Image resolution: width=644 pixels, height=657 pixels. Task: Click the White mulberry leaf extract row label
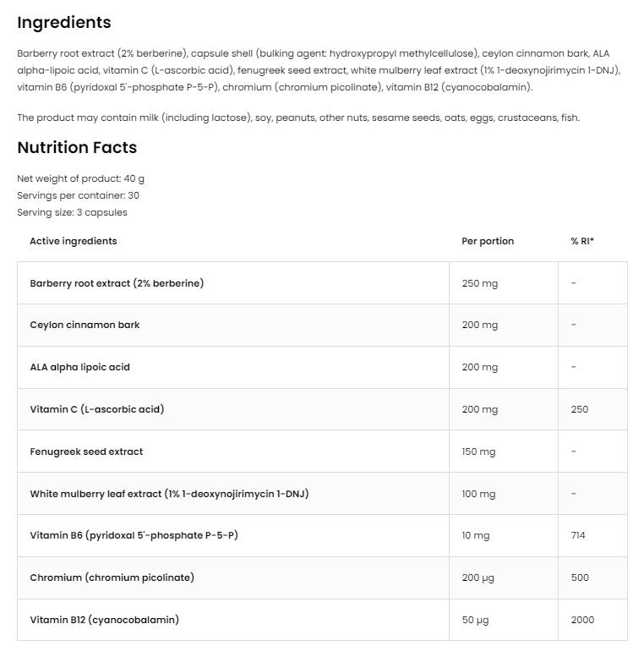click(169, 494)
